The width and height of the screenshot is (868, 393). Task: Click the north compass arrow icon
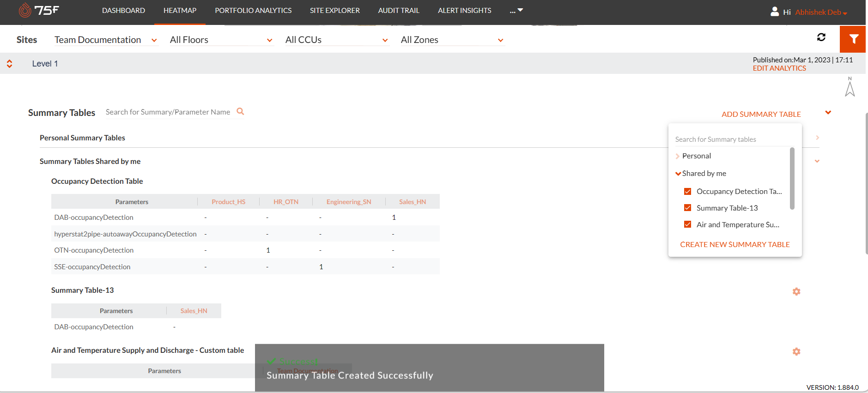[850, 87]
